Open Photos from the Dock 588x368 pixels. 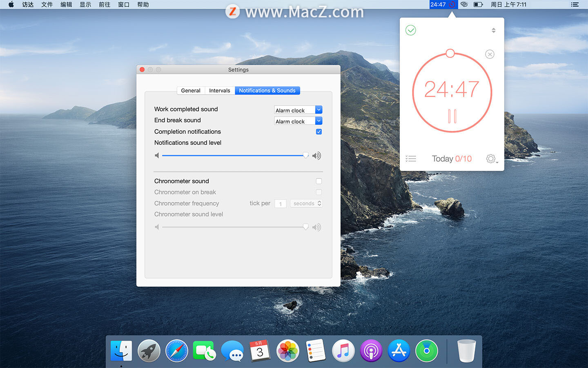pyautogui.click(x=288, y=351)
